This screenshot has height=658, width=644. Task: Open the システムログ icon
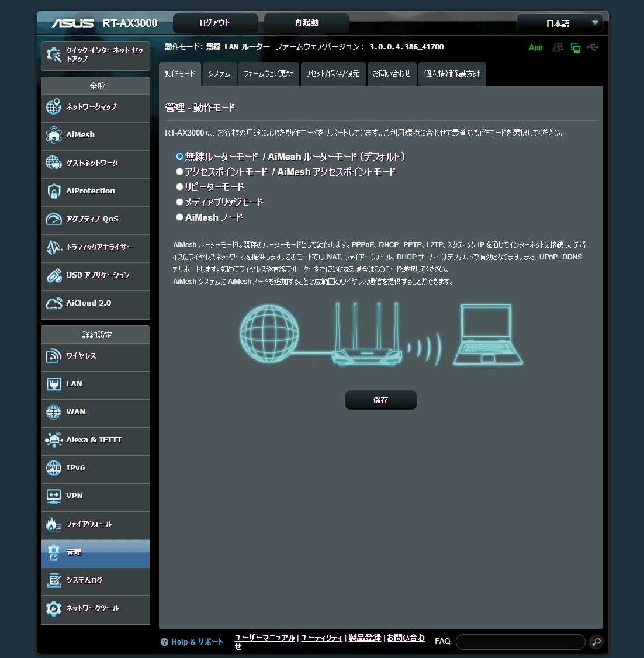point(54,580)
